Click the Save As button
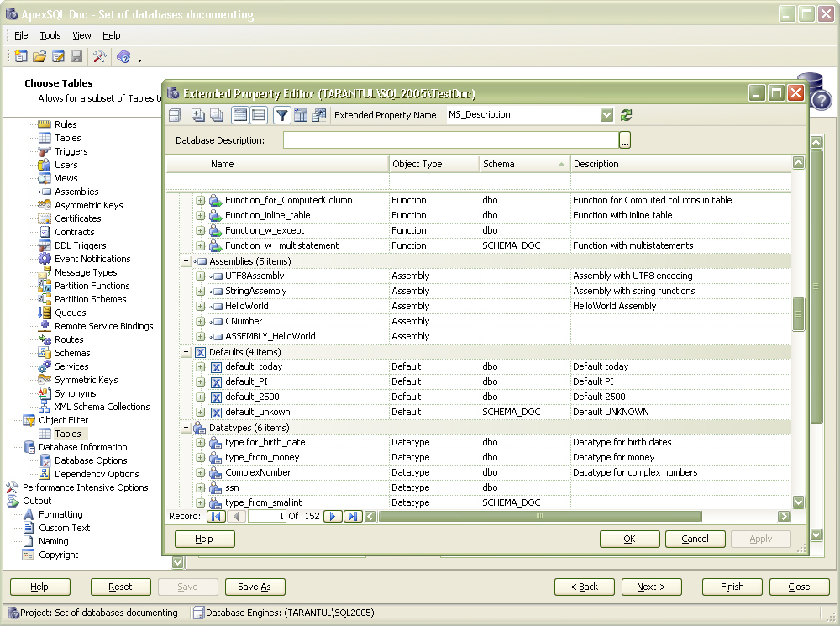This screenshot has width=840, height=626. click(x=255, y=587)
